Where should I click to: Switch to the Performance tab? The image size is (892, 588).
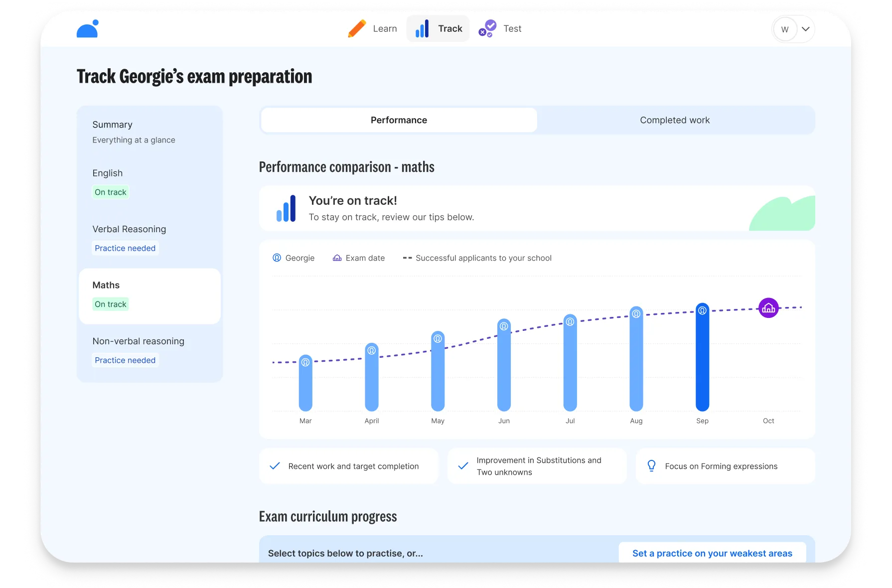coord(399,120)
